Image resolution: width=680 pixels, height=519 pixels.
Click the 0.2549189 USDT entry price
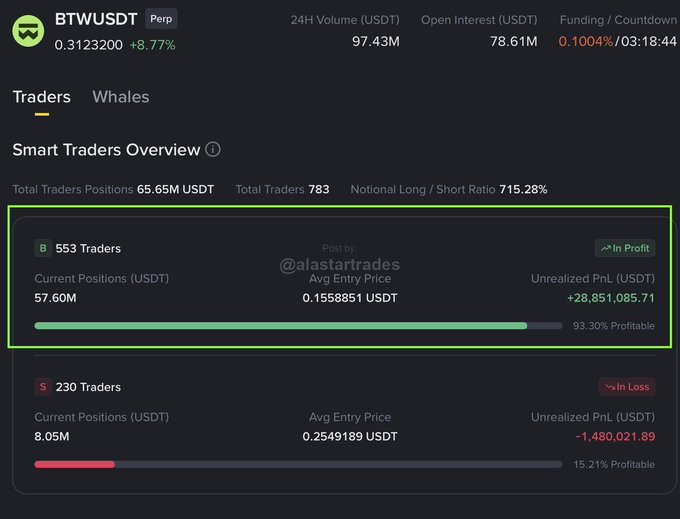350,436
